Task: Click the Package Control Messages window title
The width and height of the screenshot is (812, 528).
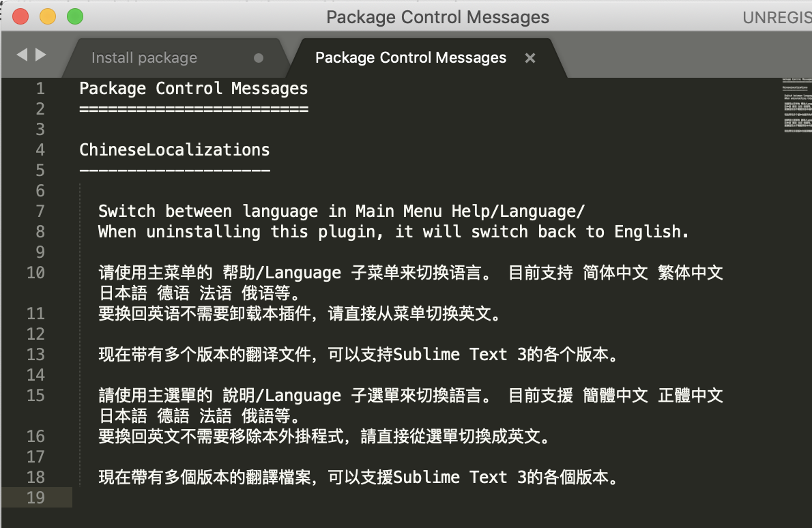Action: click(437, 17)
